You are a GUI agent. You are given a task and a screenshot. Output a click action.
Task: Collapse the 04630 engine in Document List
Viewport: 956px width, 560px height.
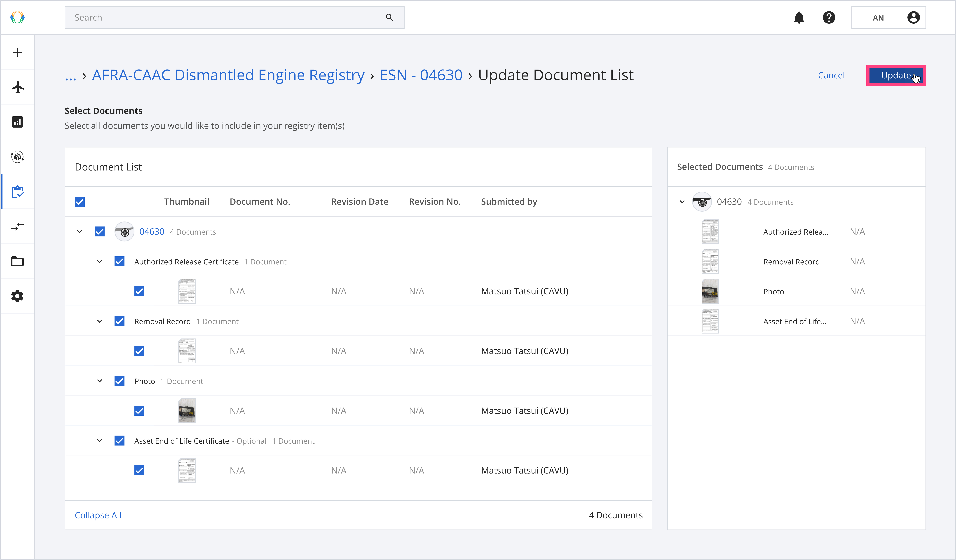[80, 232]
